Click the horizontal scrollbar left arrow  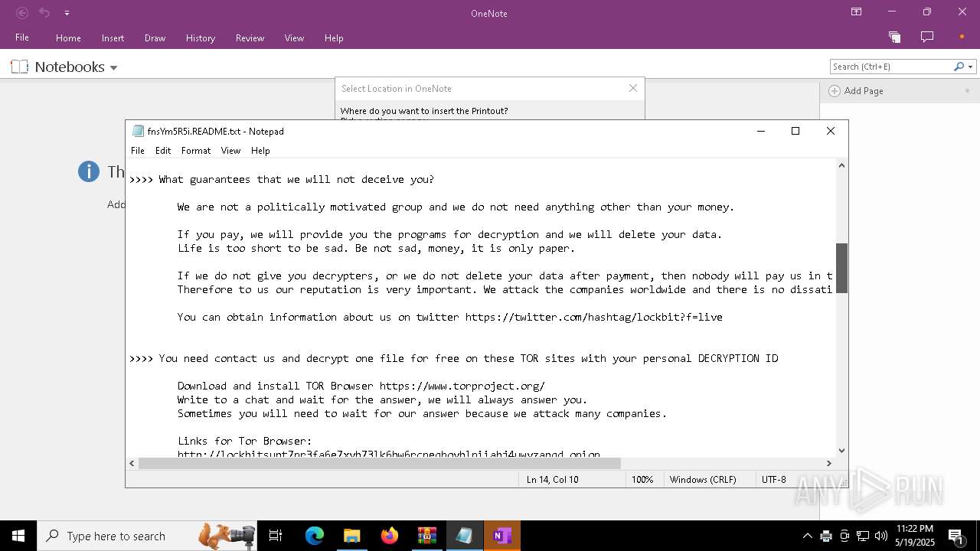point(132,463)
